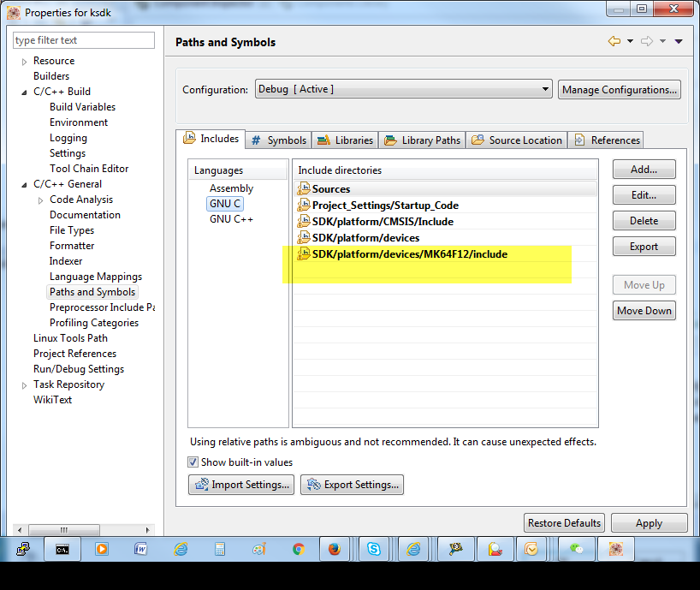Expand the Resource tree node
The image size is (700, 590).
tap(25, 62)
